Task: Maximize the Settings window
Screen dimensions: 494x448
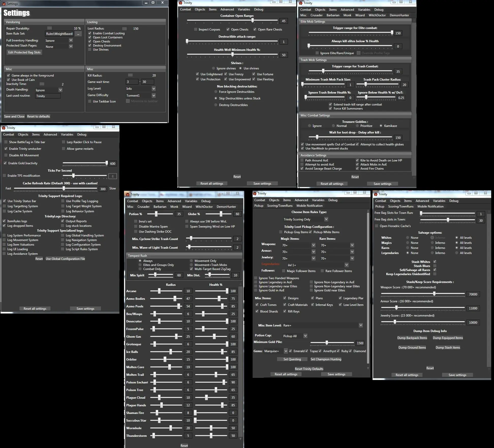Action: coord(153,3)
